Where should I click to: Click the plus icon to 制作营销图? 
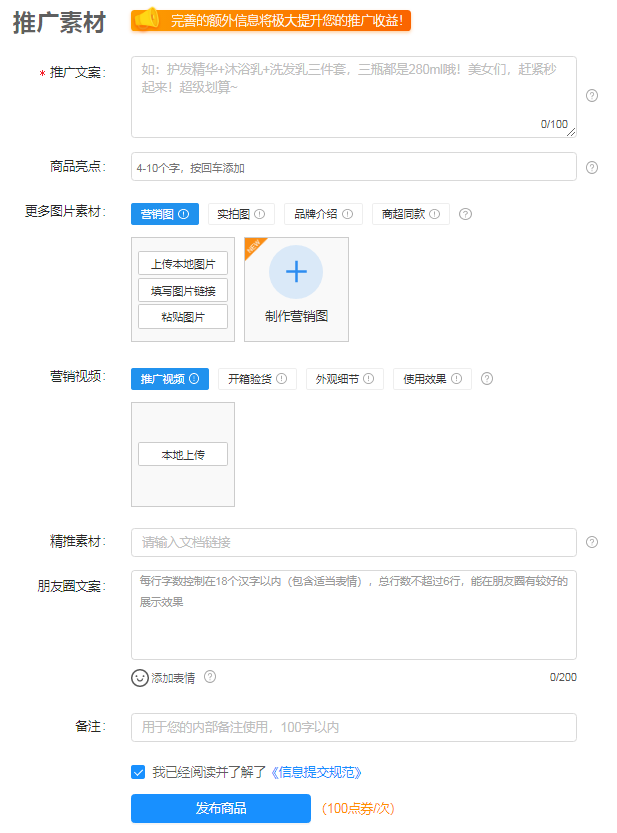coord(296,272)
